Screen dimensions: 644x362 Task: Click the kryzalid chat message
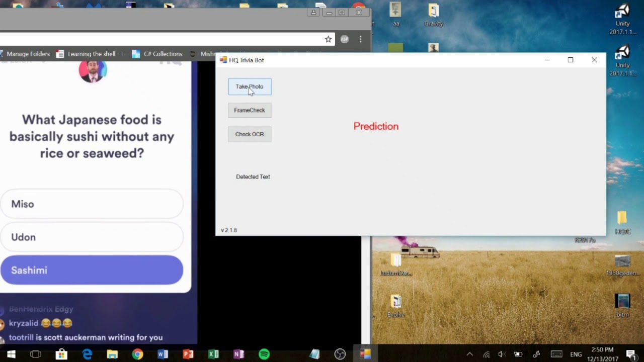41,323
